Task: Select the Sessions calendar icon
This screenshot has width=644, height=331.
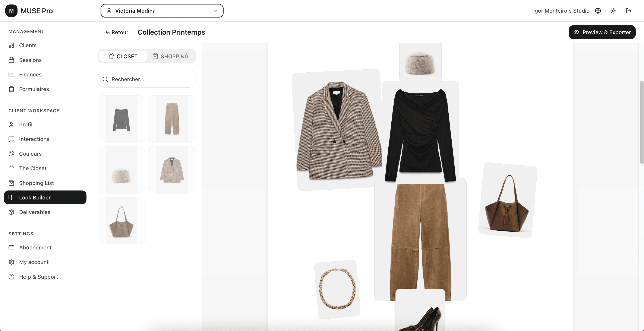Action: point(12,60)
